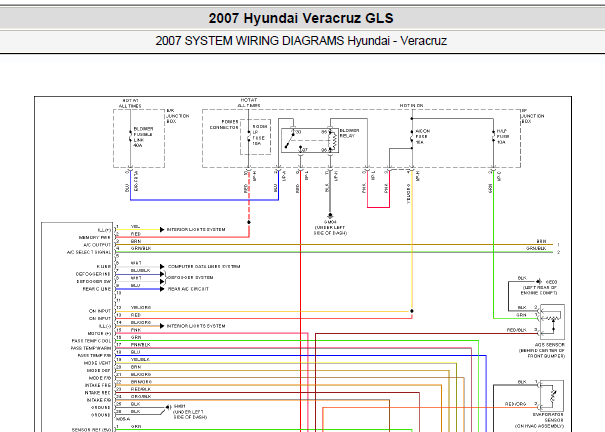
Task: Click the 2007 Hyundai Veracruz GLS title
Action: click(301, 18)
